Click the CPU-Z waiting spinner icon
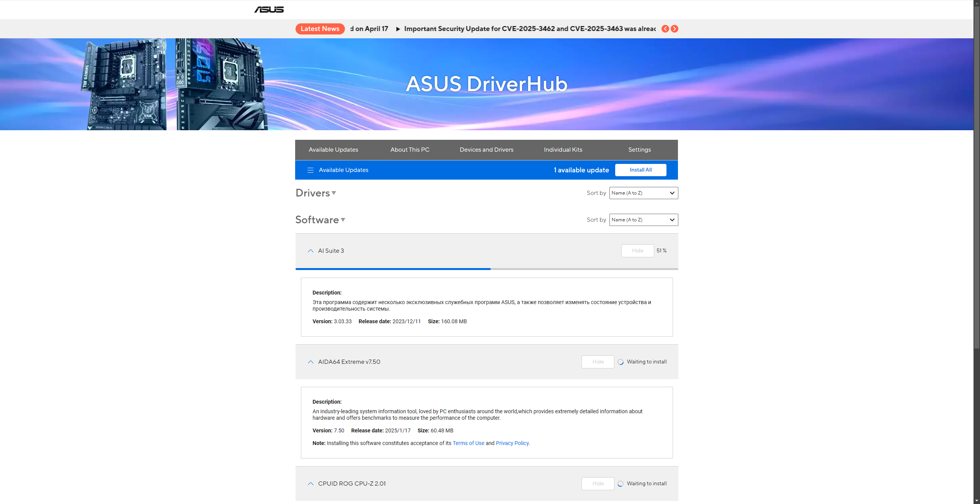 tap(621, 484)
